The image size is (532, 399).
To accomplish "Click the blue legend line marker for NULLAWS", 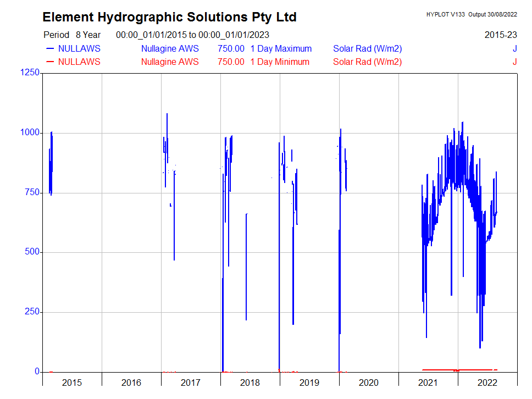I will (50, 48).
